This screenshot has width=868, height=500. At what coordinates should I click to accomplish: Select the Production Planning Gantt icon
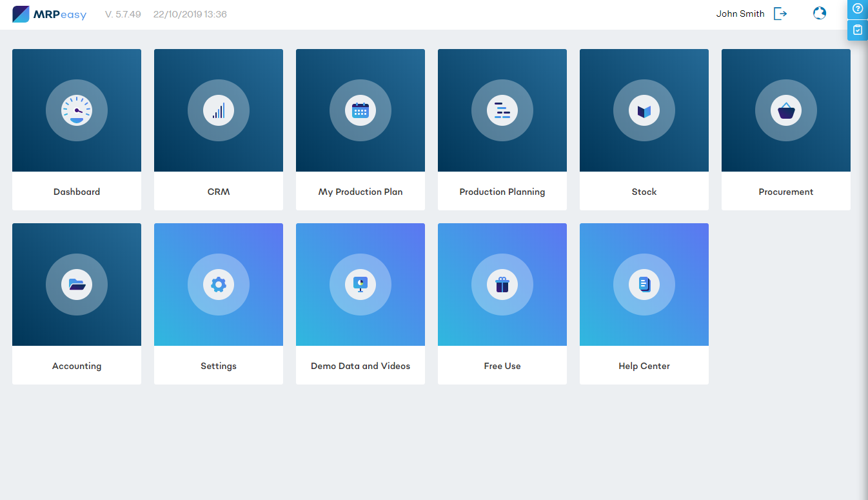click(x=502, y=111)
